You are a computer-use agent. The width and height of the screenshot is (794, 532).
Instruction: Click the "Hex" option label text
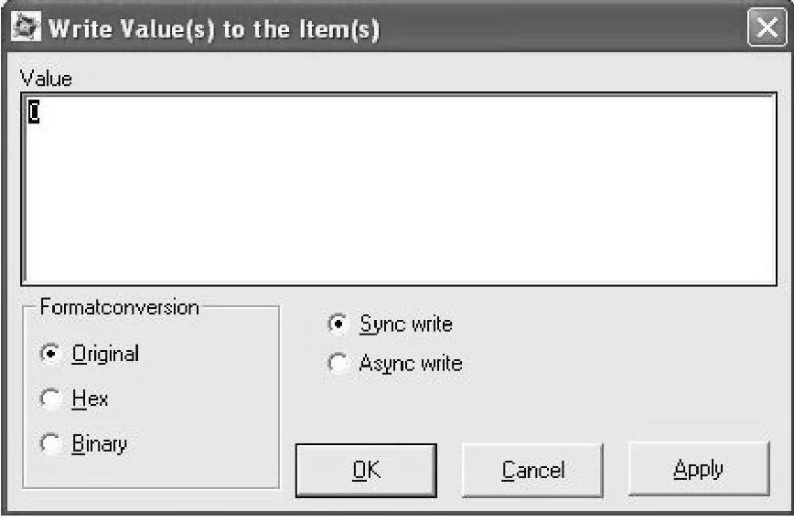[x=90, y=399]
